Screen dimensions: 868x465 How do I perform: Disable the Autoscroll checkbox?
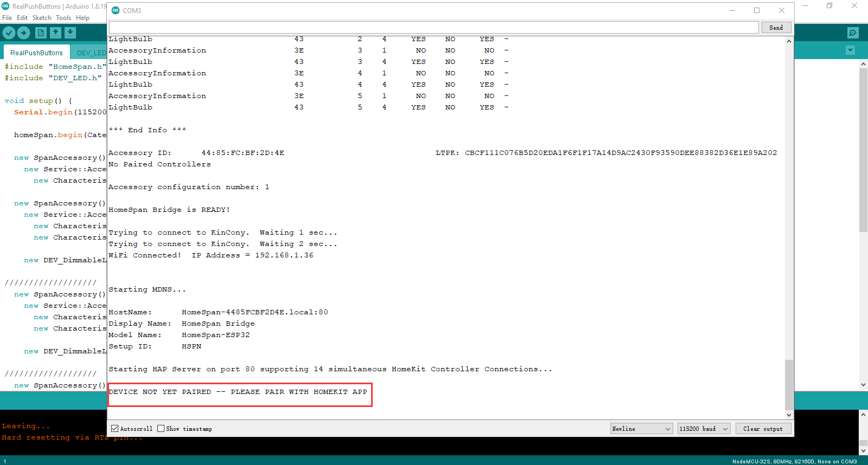click(x=115, y=429)
